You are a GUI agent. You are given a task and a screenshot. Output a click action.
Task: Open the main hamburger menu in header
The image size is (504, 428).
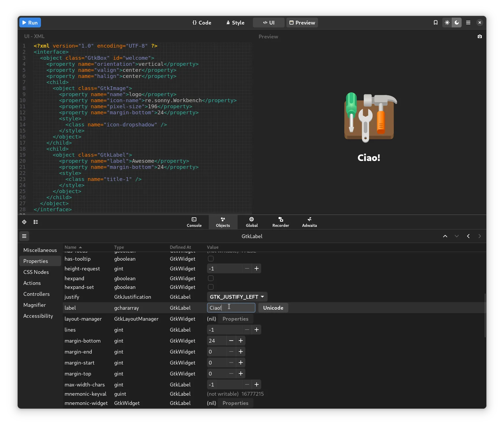468,23
